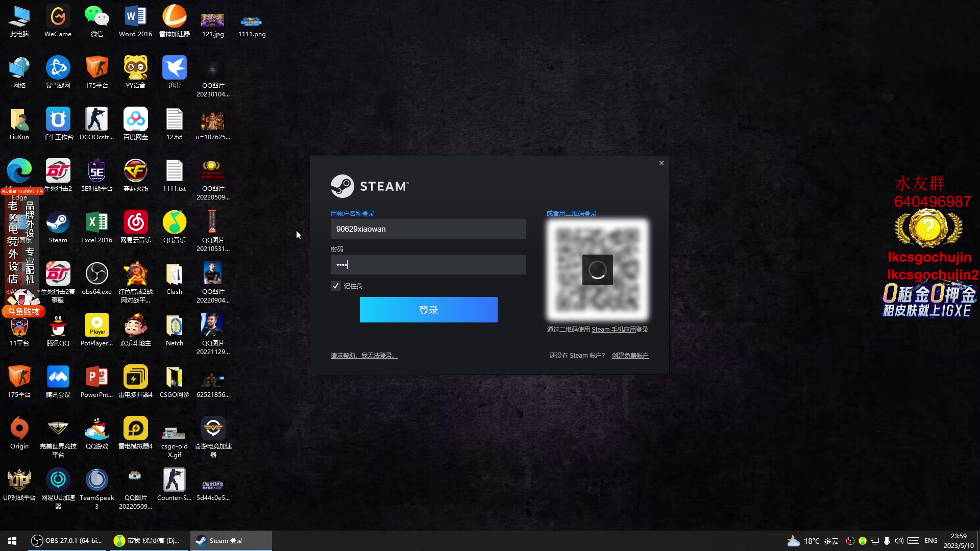Click the QR code login image
The height and width of the screenshot is (551, 980).
pyautogui.click(x=598, y=270)
